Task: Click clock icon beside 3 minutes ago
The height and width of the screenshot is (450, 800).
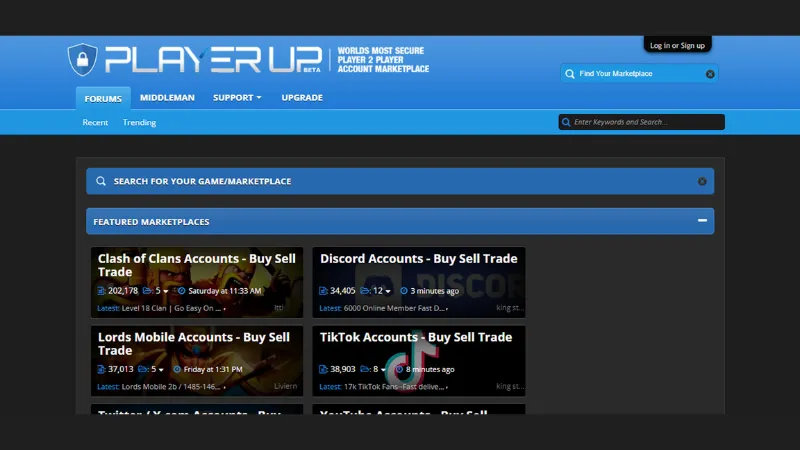Action: point(404,291)
